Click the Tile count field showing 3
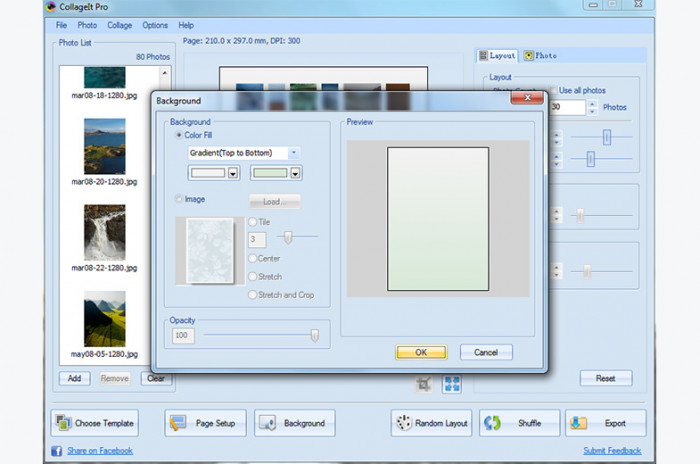This screenshot has width=700, height=464. 257,239
